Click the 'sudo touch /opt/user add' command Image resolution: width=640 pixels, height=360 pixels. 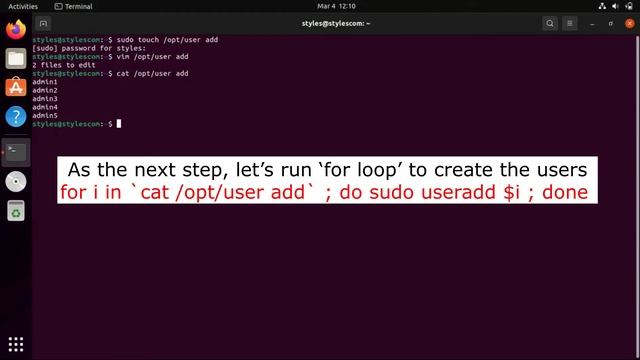(x=167, y=40)
